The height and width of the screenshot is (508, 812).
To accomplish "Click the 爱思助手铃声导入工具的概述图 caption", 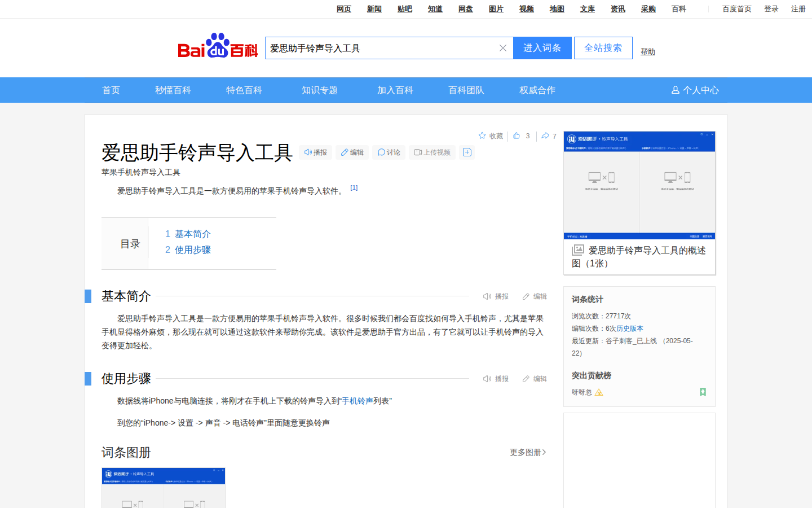I will click(639, 256).
